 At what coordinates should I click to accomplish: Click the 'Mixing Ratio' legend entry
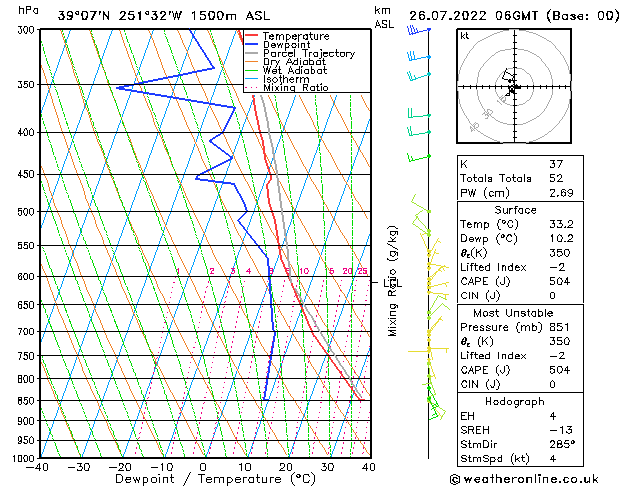[296, 87]
